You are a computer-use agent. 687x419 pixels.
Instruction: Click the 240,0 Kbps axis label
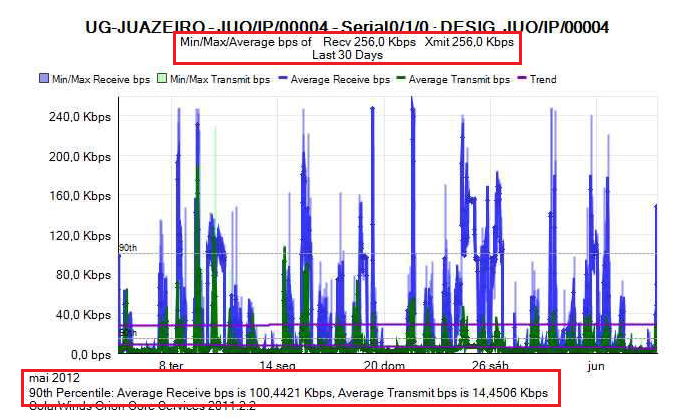[x=80, y=117]
